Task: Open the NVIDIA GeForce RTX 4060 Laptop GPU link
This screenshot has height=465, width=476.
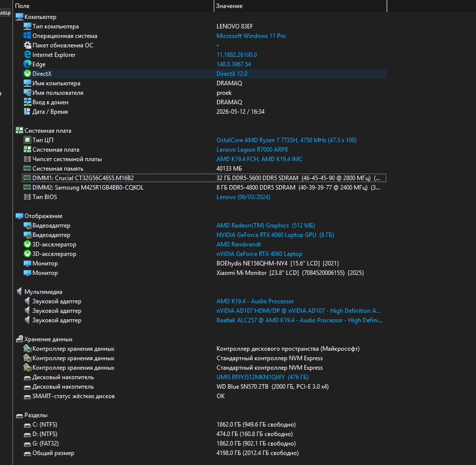Action: [275, 234]
